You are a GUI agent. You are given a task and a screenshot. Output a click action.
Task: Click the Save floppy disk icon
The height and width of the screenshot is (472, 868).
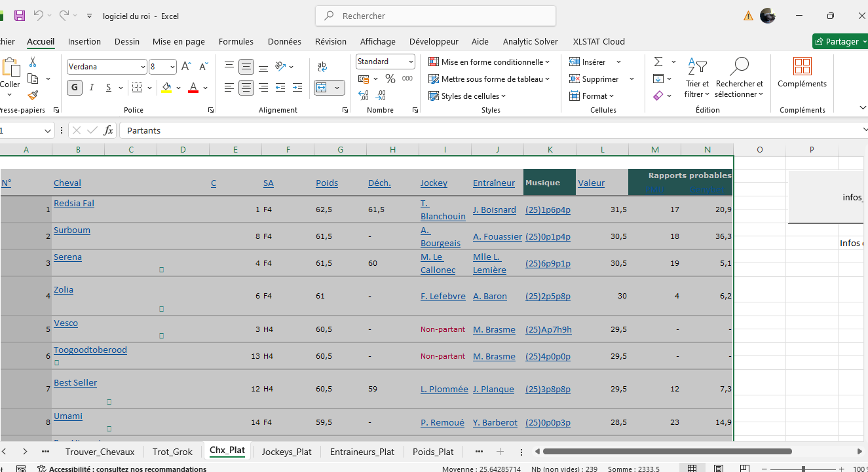tap(20, 16)
